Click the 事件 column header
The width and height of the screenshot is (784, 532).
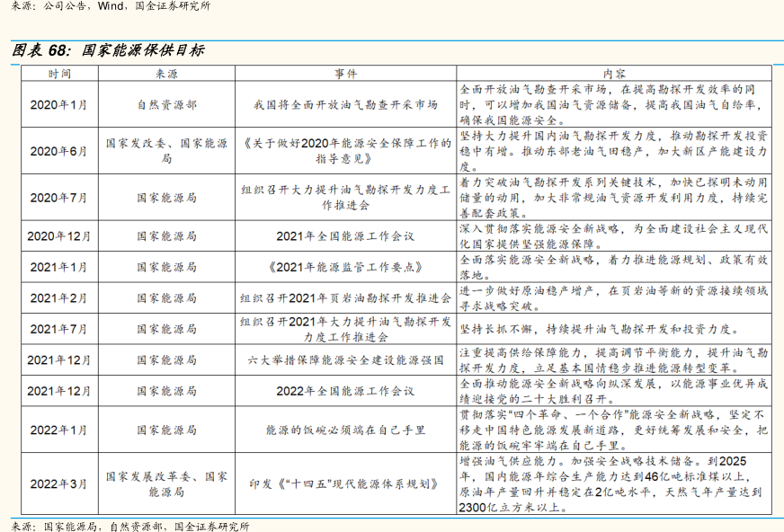click(x=346, y=73)
